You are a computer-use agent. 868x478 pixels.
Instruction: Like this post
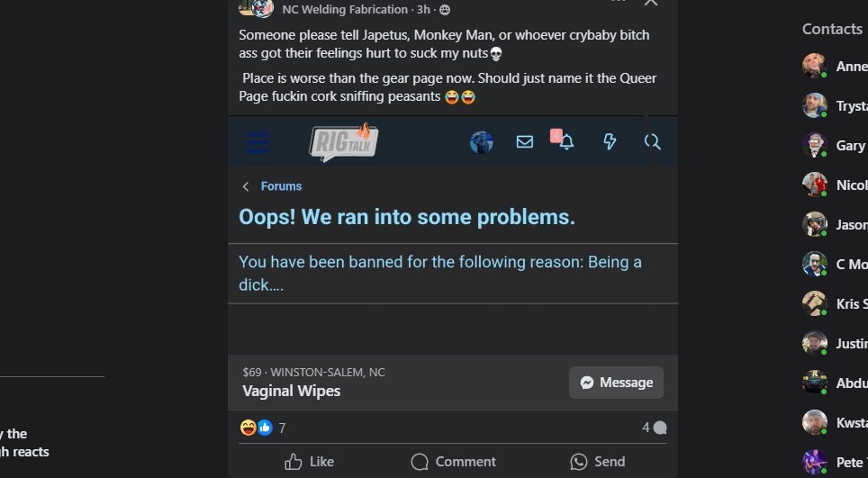(x=309, y=462)
